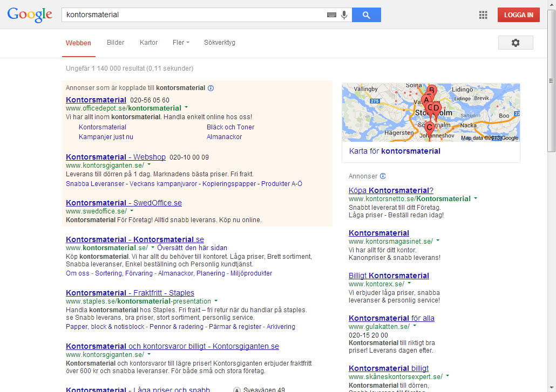
Task: Click the vertical scrollbar thumb
Action: (551, 81)
